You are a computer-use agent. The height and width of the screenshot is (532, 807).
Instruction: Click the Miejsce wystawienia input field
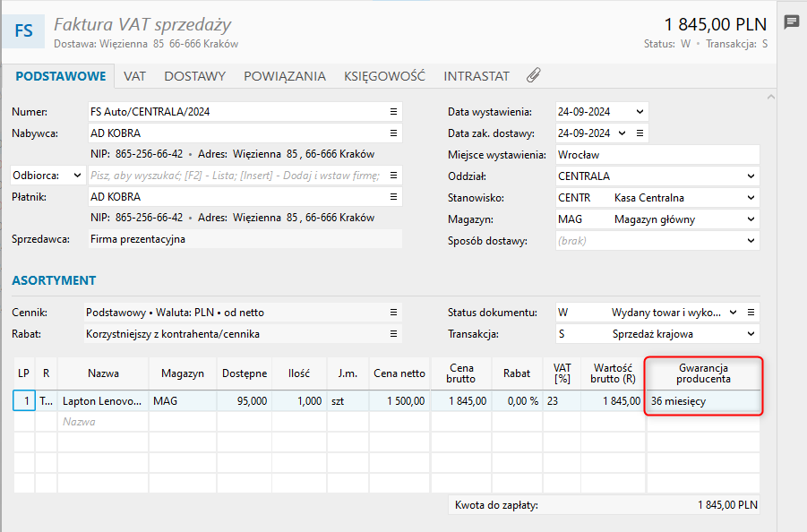[x=657, y=155]
